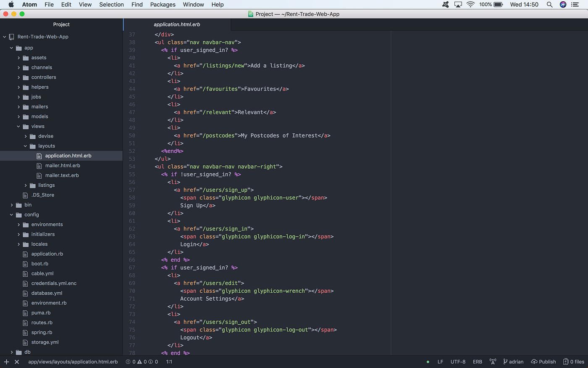
Task: Click the X icon in status bar
Action: point(17,362)
